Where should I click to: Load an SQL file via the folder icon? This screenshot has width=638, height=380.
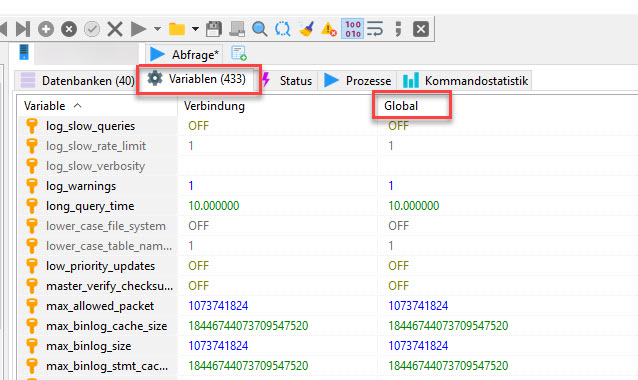[x=177, y=29]
